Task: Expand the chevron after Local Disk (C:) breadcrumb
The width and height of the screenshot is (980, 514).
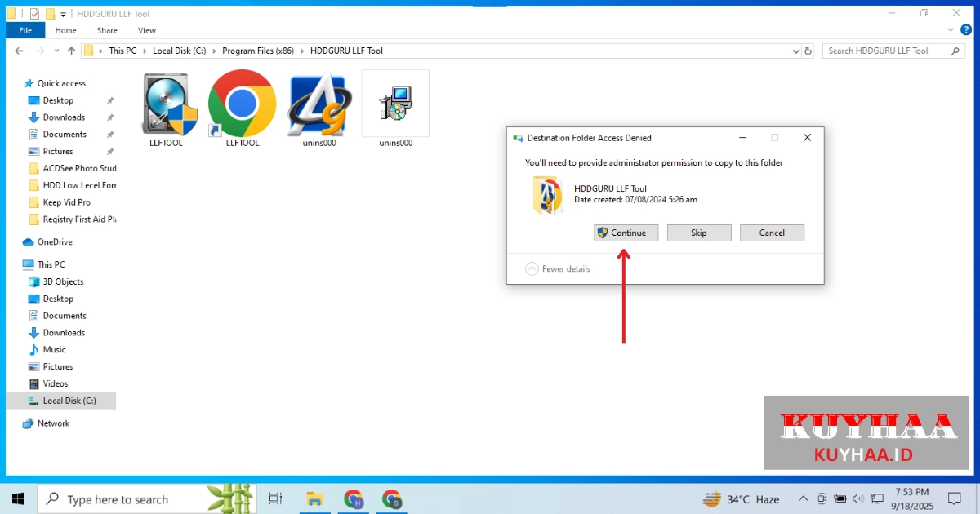Action: tap(215, 51)
